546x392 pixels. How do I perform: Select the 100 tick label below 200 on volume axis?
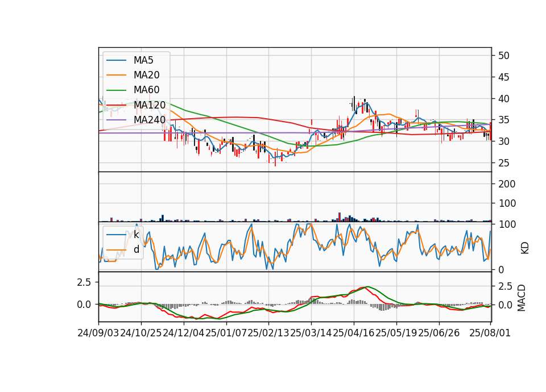point(507,203)
